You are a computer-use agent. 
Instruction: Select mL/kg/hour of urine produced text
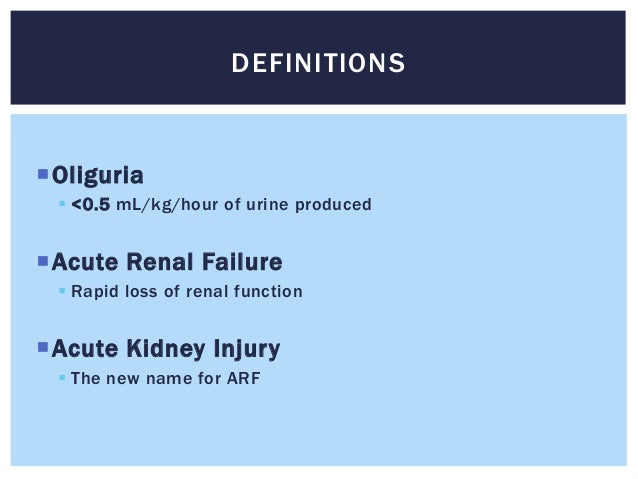point(244,205)
